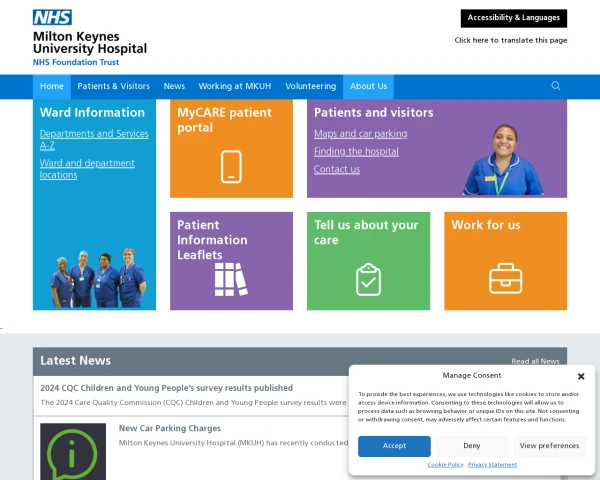Open Maps and car parking link
This screenshot has height=480, width=600.
coord(360,134)
